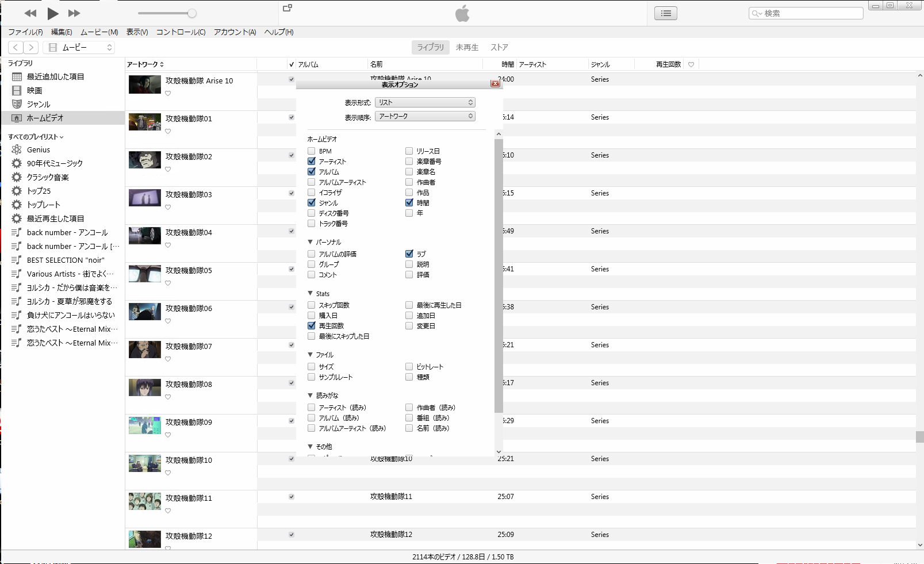Click the search field

tap(806, 13)
